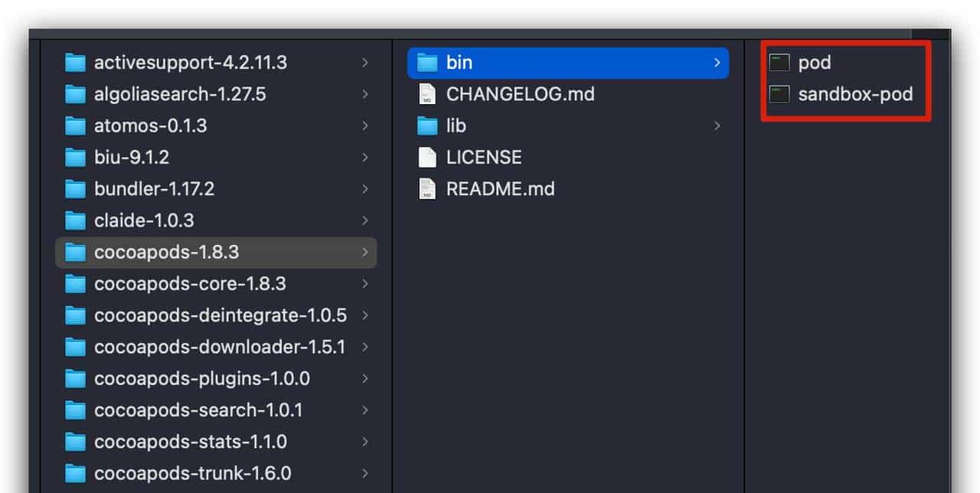The width and height of the screenshot is (980, 493).
Task: Select the cocoapods-trunk-1.6.0 folder
Action: pyautogui.click(x=189, y=472)
